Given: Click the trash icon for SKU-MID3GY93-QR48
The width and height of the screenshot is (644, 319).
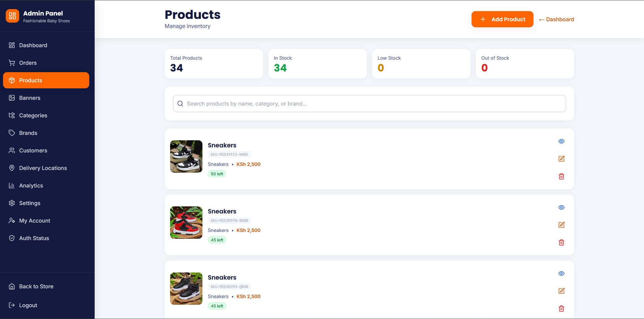Looking at the screenshot, I should [x=561, y=309].
